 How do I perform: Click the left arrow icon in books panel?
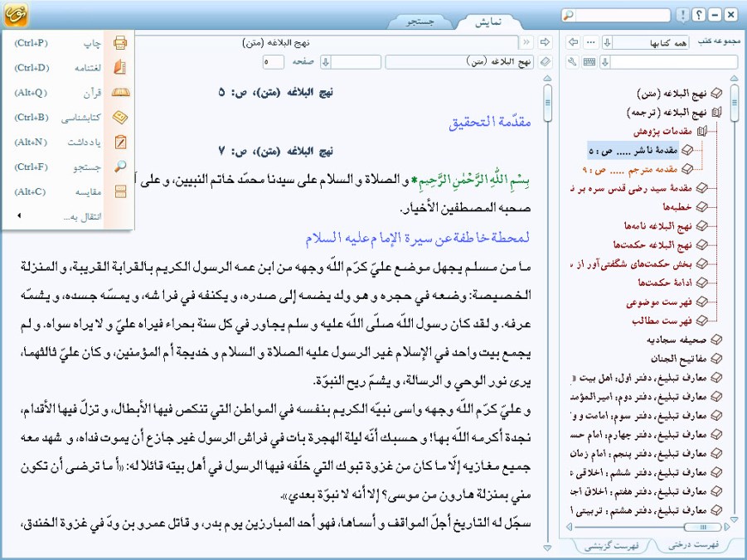(x=574, y=42)
